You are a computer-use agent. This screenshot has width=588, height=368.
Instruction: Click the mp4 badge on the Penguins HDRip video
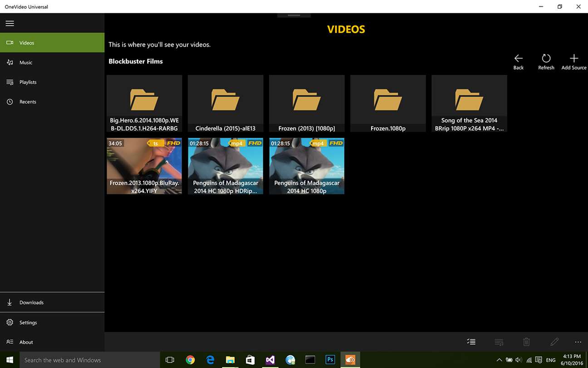click(236, 144)
